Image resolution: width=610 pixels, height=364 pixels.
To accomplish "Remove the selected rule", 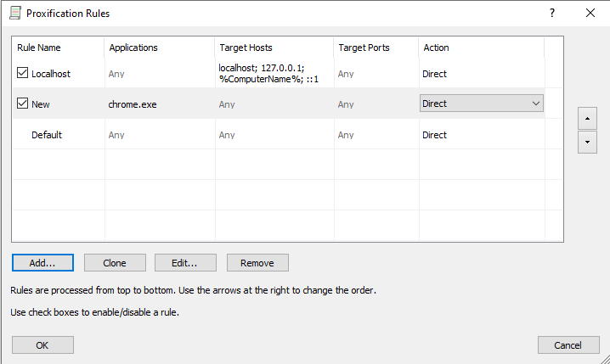I will pos(257,263).
